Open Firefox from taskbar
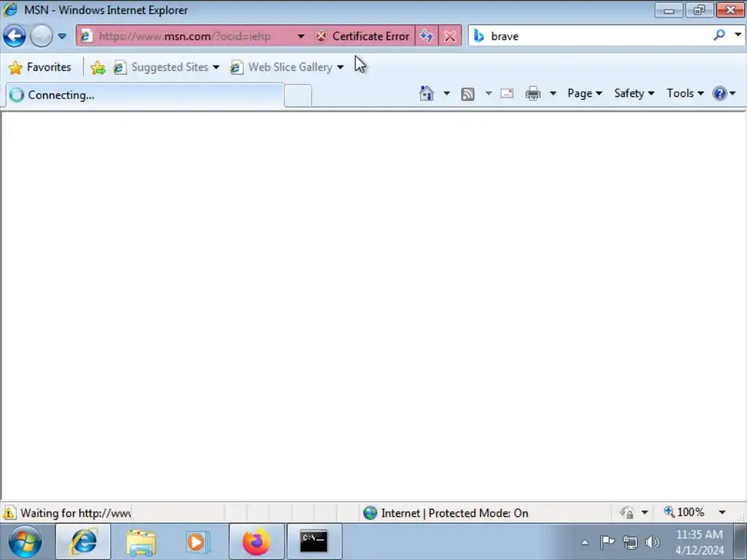 [x=256, y=542]
